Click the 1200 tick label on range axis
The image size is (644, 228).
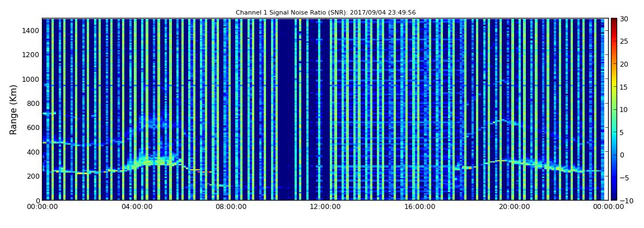click(x=31, y=55)
